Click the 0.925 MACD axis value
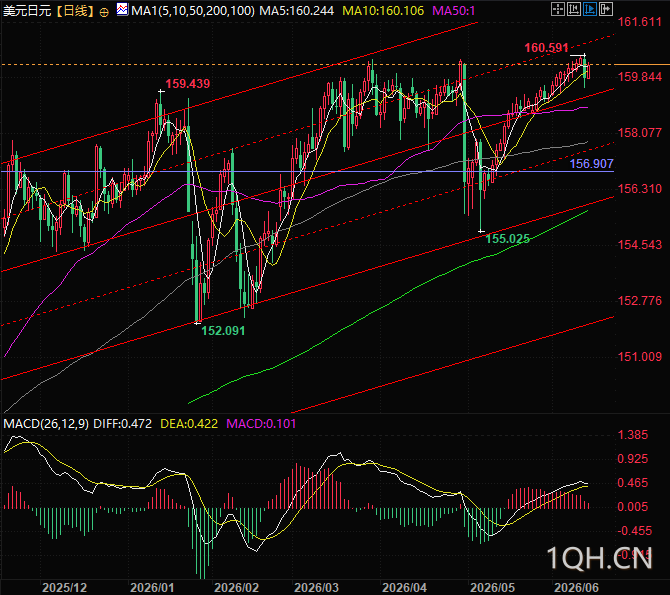670x595 pixels. (x=633, y=459)
